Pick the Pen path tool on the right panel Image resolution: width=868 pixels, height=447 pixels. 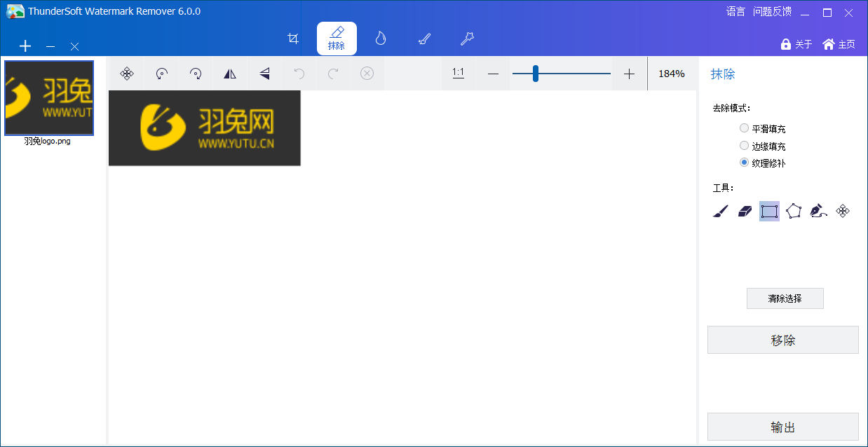tap(818, 211)
